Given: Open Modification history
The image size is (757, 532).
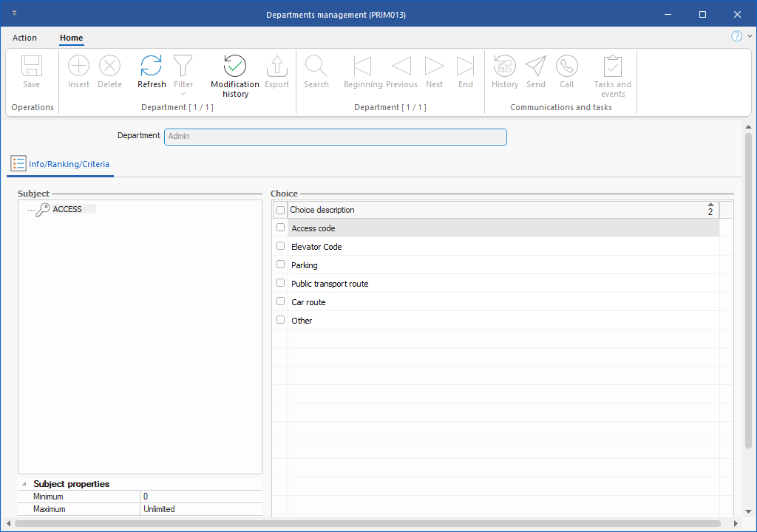Looking at the screenshot, I should pos(235,66).
